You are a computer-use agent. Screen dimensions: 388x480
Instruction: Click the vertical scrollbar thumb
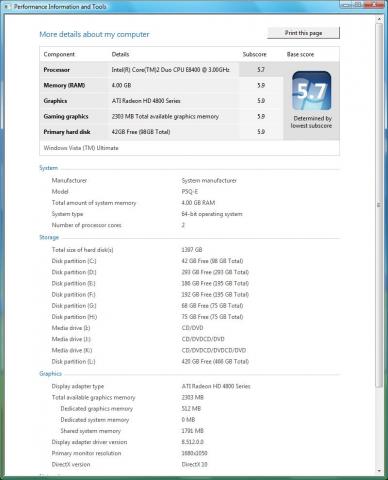click(379, 205)
